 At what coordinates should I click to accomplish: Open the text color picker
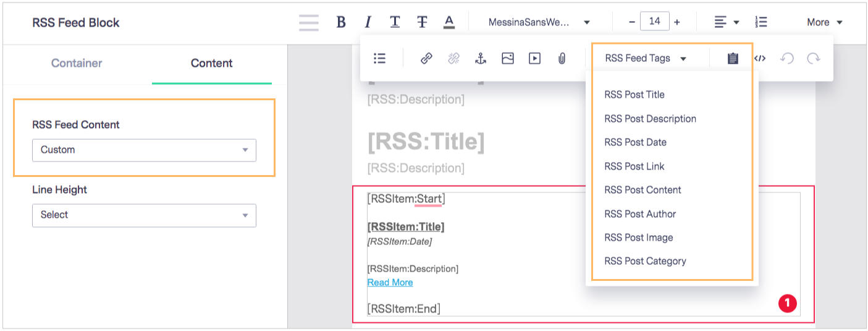449,22
